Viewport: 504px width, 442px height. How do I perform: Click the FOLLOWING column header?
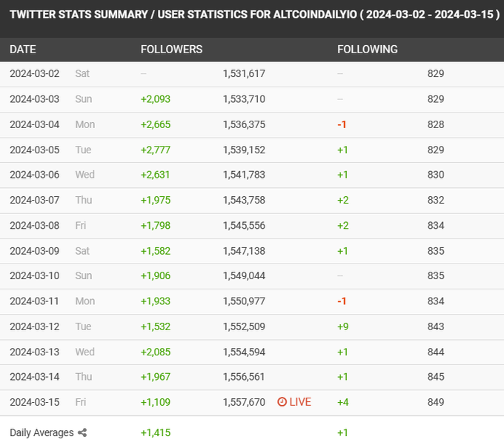(368, 50)
